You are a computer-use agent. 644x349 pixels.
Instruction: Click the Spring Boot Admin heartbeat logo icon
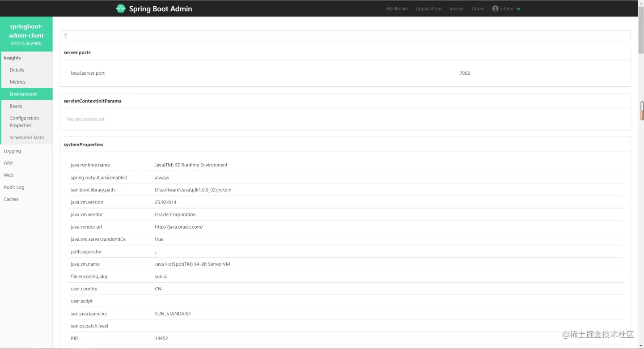tap(121, 9)
